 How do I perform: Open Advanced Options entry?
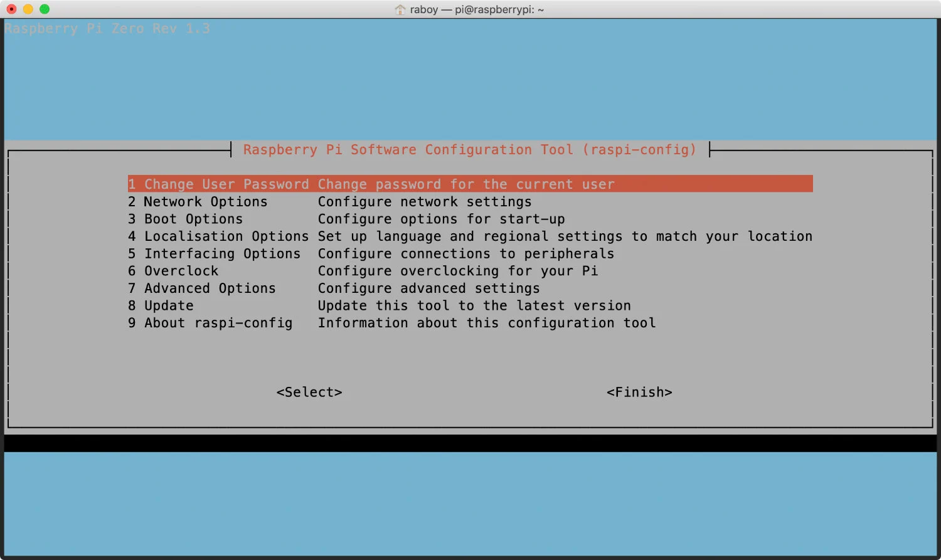[201, 288]
